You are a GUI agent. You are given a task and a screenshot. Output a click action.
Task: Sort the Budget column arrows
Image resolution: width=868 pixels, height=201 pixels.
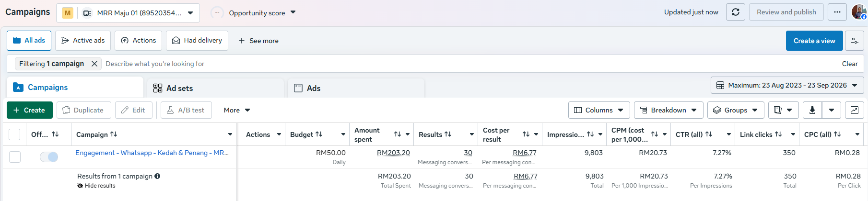[319, 134]
